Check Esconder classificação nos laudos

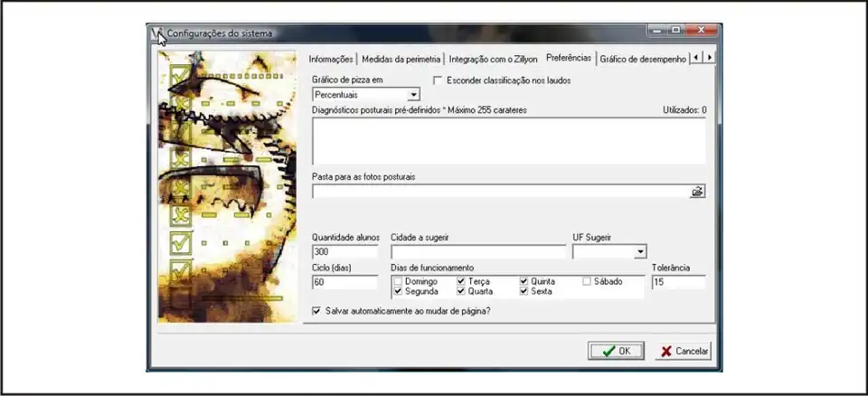pos(439,80)
